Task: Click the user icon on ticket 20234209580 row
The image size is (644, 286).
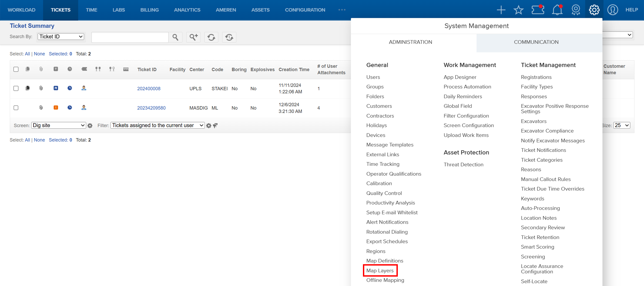Action: tap(84, 108)
